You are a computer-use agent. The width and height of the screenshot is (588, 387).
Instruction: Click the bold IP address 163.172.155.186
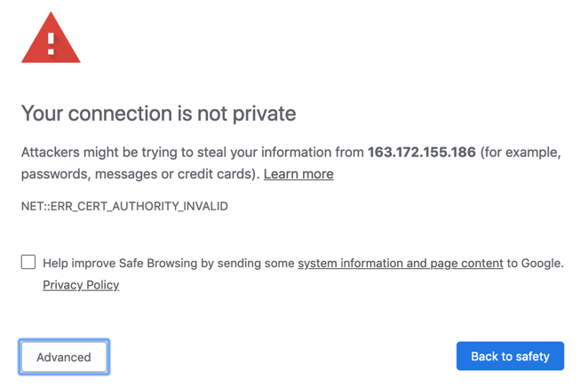[422, 153]
